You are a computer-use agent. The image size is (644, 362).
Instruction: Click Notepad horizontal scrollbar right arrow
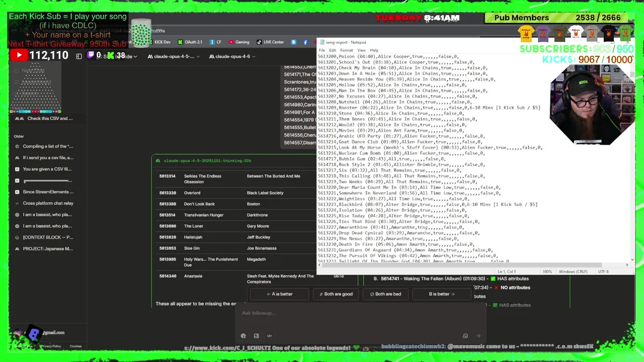(x=626, y=265)
